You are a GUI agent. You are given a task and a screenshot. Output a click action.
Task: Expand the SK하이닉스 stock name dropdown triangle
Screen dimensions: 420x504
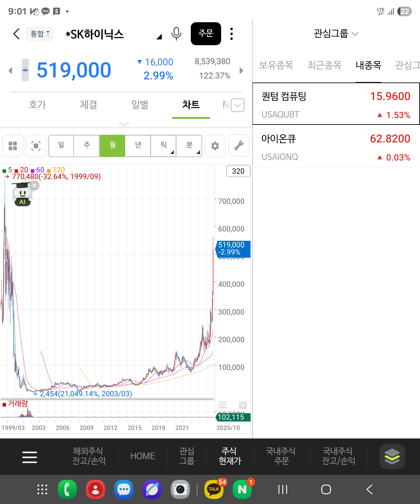tap(159, 37)
